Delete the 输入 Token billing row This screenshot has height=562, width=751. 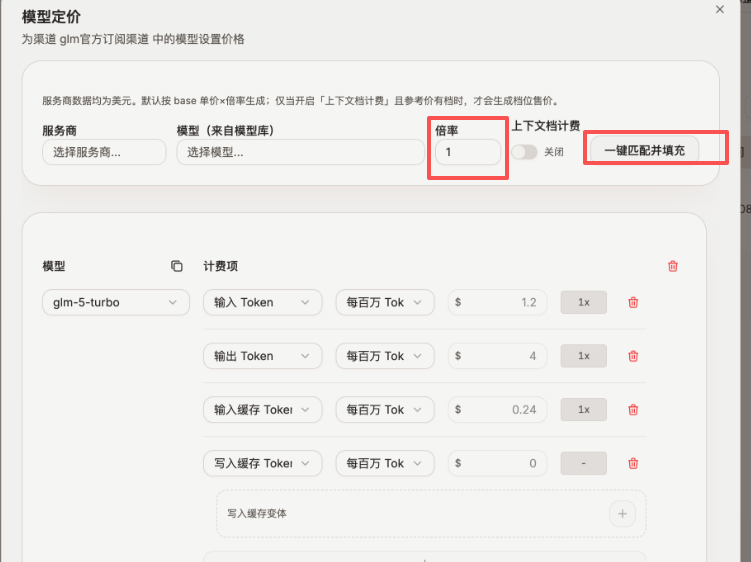633,302
